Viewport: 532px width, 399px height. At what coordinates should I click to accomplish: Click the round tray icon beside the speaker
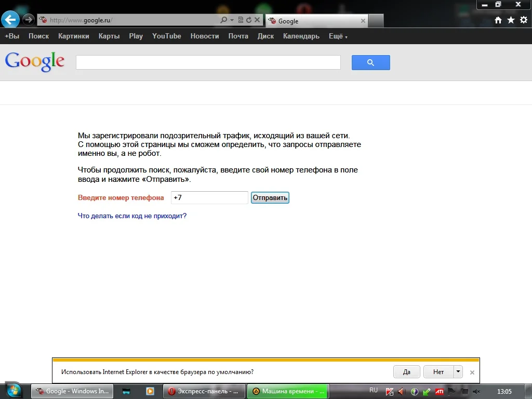point(414,392)
